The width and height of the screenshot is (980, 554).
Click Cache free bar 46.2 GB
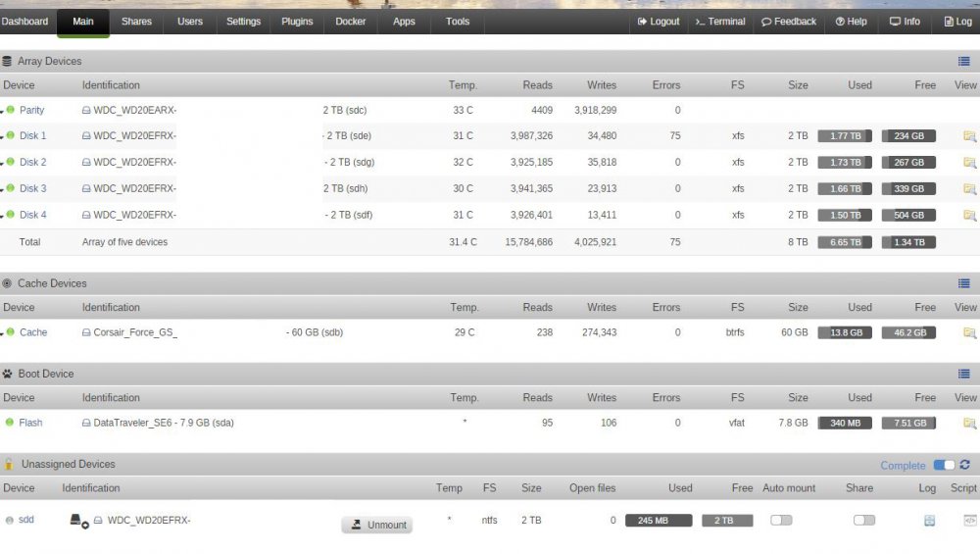tap(908, 332)
